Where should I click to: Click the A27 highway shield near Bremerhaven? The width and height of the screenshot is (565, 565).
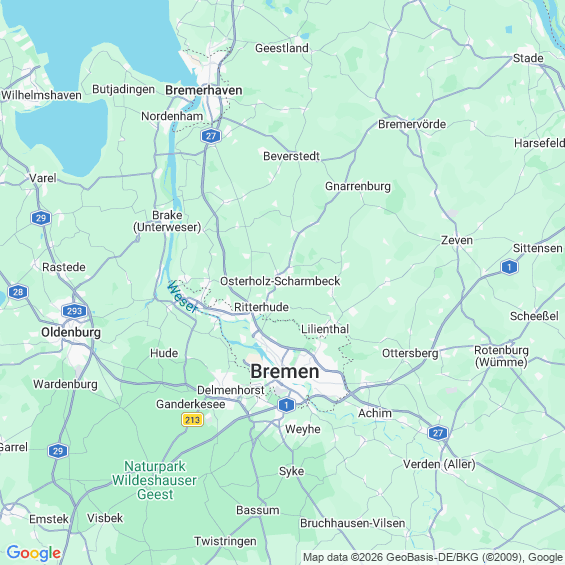[x=211, y=136]
